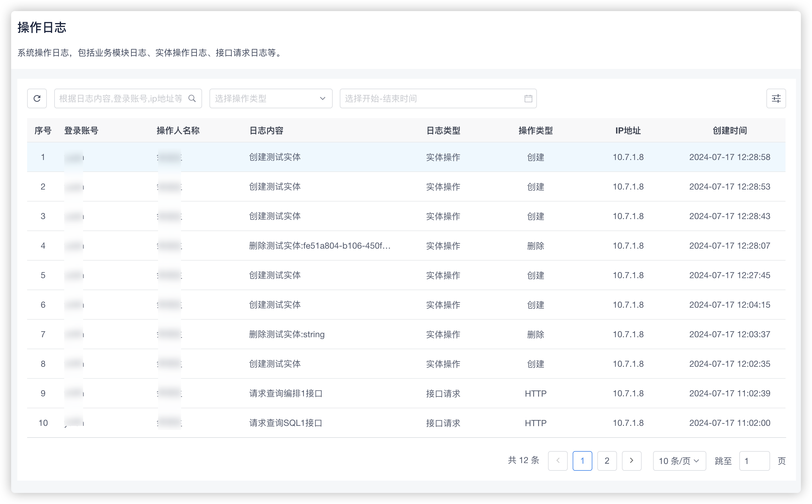Open the start-end time range picker
Screen dimensions: 812x504
pos(430,98)
